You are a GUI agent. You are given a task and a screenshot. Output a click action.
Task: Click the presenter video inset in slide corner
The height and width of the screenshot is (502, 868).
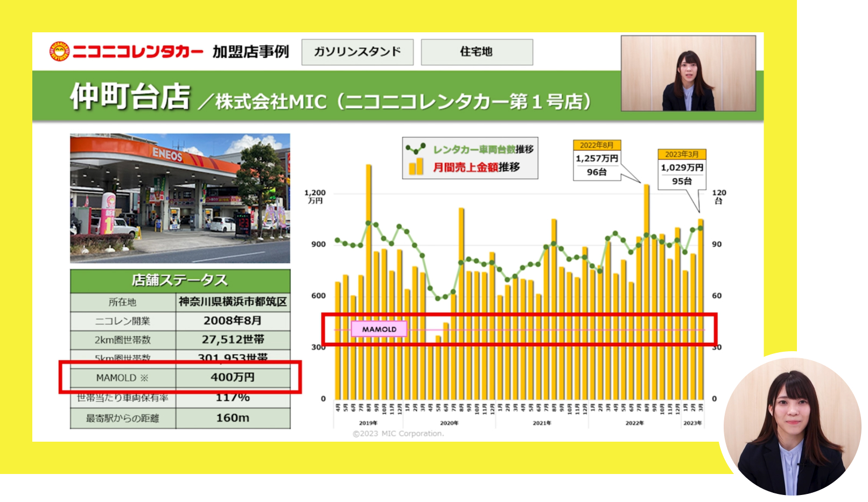[x=688, y=73]
